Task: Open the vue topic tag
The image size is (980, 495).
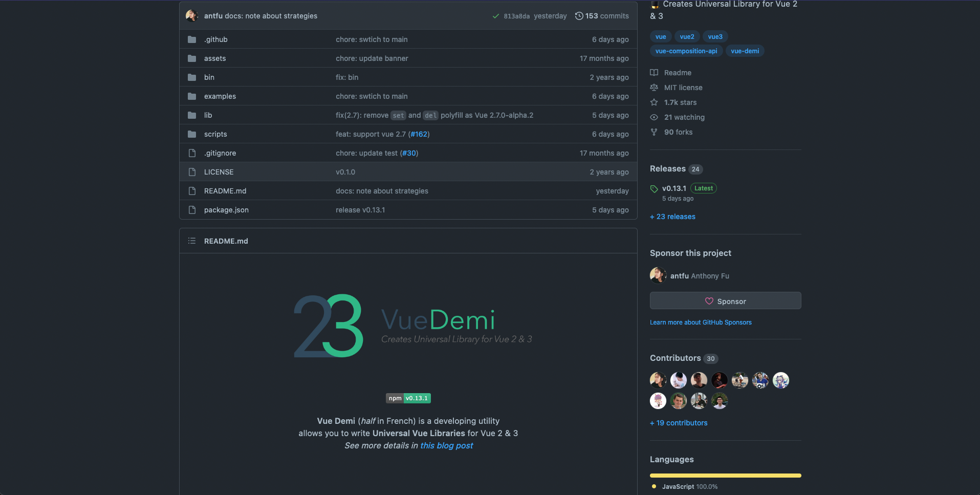Action: (x=661, y=37)
